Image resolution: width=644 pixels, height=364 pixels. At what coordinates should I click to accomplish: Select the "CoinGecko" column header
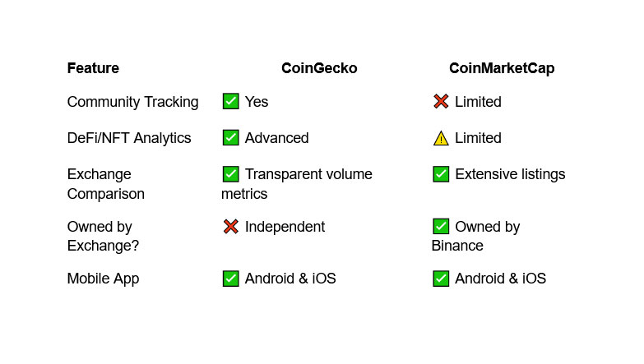319,68
